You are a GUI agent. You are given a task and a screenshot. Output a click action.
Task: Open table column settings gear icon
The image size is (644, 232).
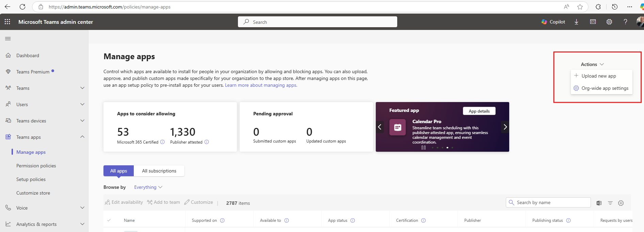coord(621,203)
